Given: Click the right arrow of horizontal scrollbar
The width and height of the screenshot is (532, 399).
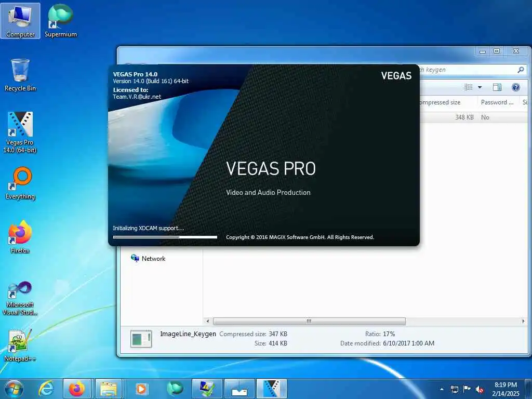Looking at the screenshot, I should coord(523,321).
